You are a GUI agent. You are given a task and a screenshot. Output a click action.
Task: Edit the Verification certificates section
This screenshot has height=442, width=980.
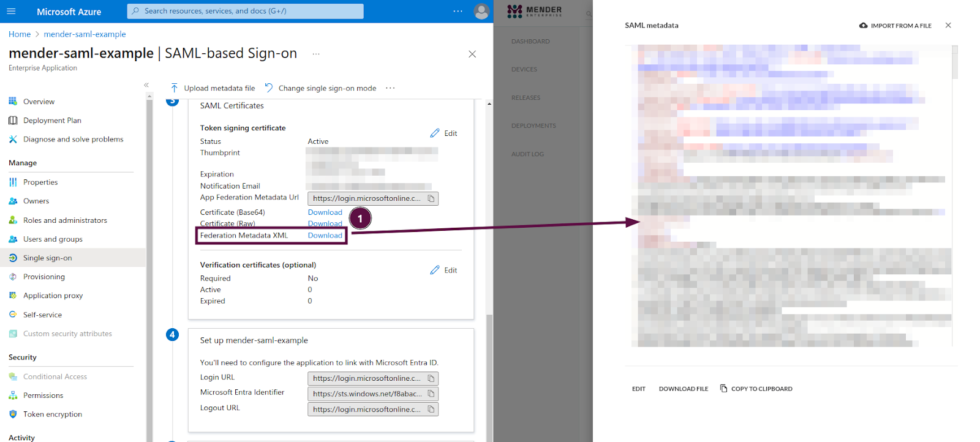coord(444,270)
